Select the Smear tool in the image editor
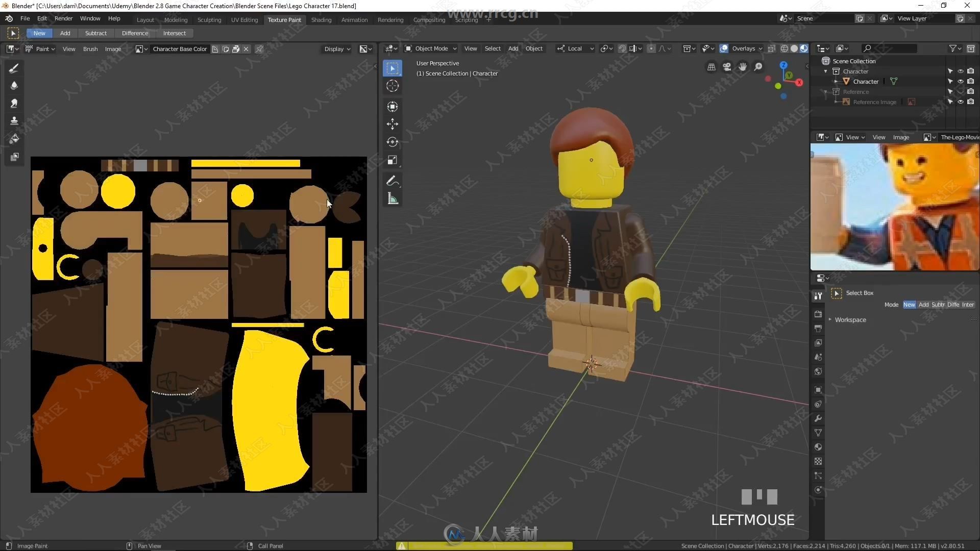The image size is (980, 551). coord(14,104)
